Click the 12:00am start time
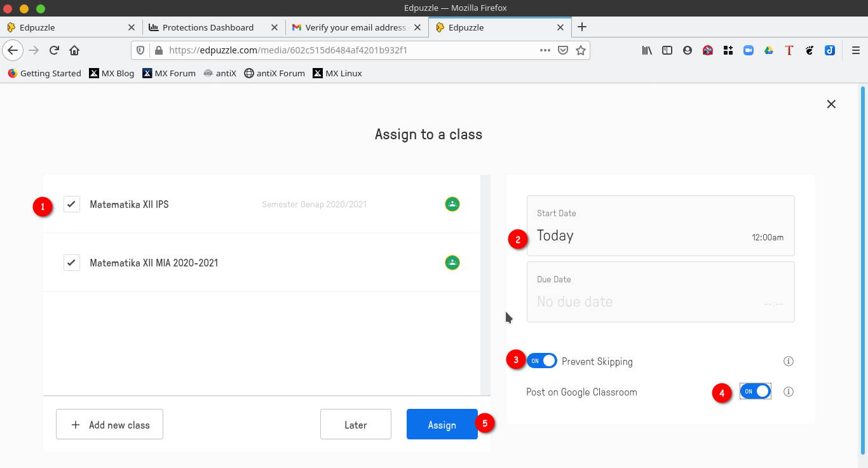868x468 pixels. [768, 237]
